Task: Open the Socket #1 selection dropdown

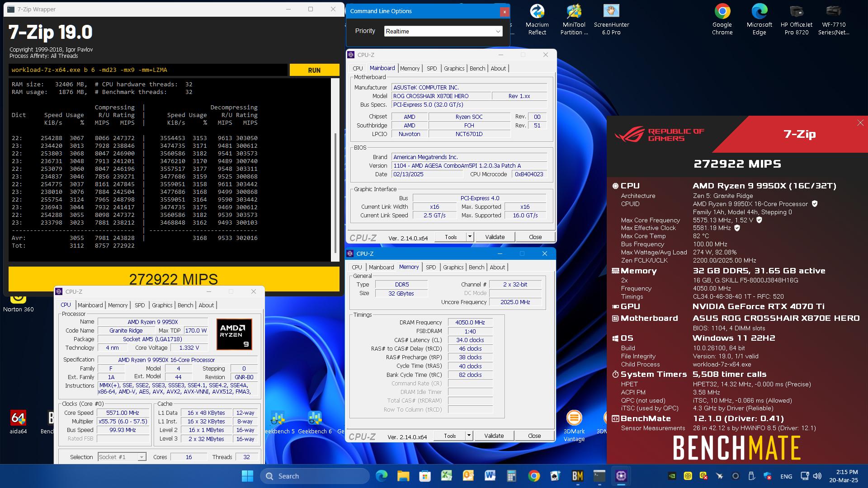Action: [x=122, y=457]
